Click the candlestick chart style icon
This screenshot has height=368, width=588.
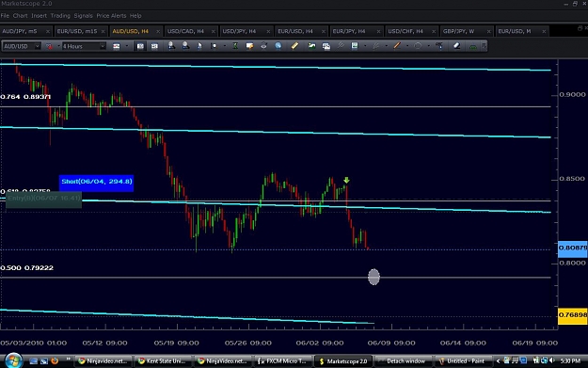117,46
